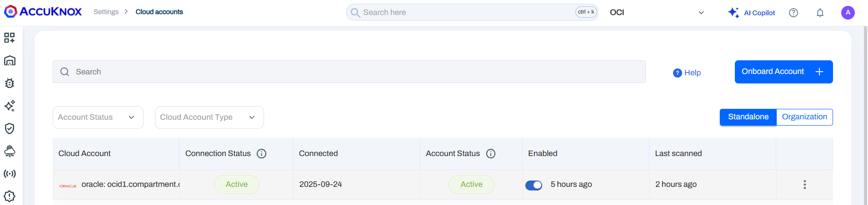Image resolution: width=868 pixels, height=205 pixels.
Task: Click the Onboard Account button
Action: pos(783,72)
